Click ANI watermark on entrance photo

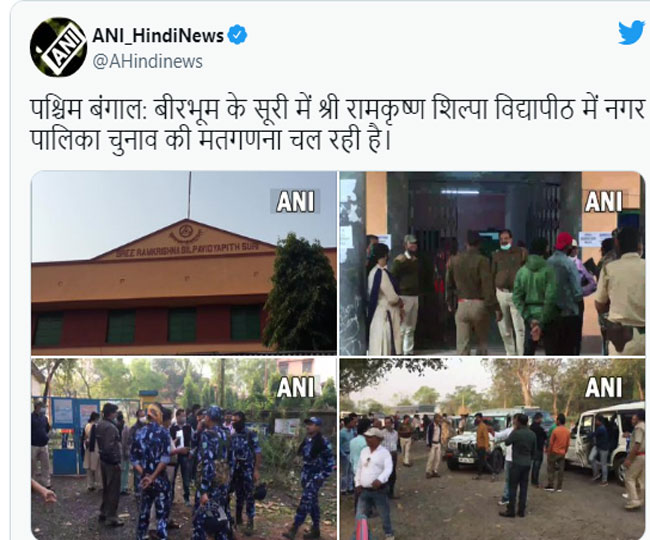click(604, 201)
